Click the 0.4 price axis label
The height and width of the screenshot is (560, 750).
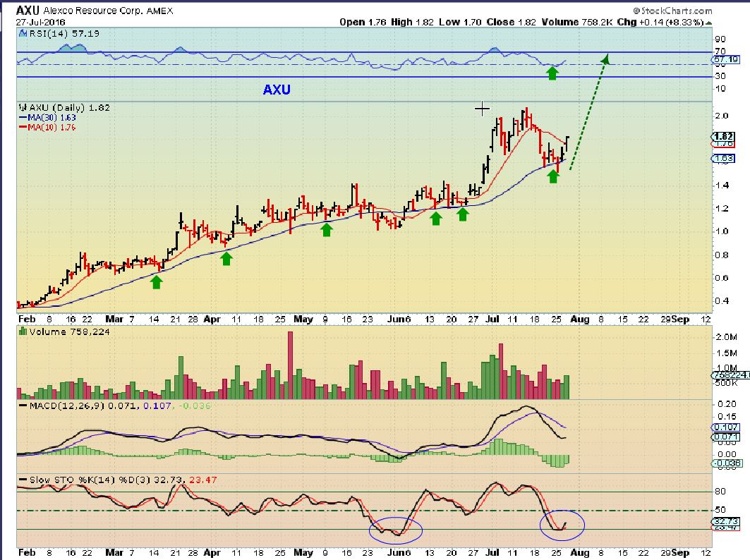pos(721,300)
